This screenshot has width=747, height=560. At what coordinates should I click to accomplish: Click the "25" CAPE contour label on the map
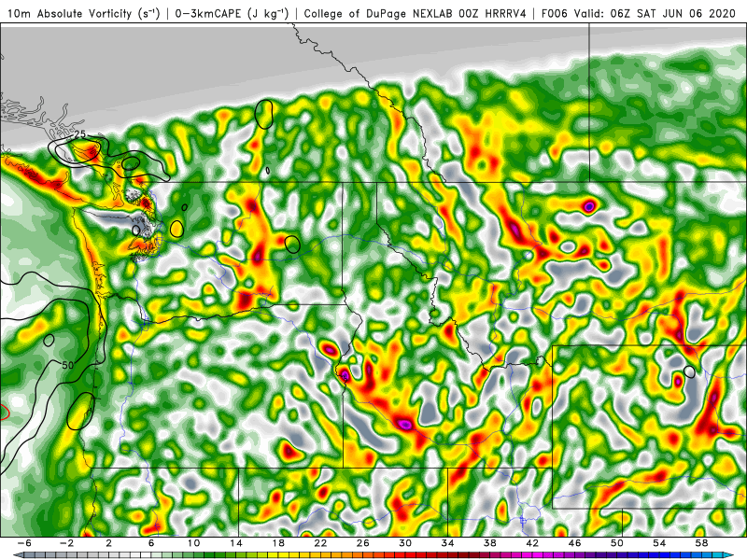[80, 134]
